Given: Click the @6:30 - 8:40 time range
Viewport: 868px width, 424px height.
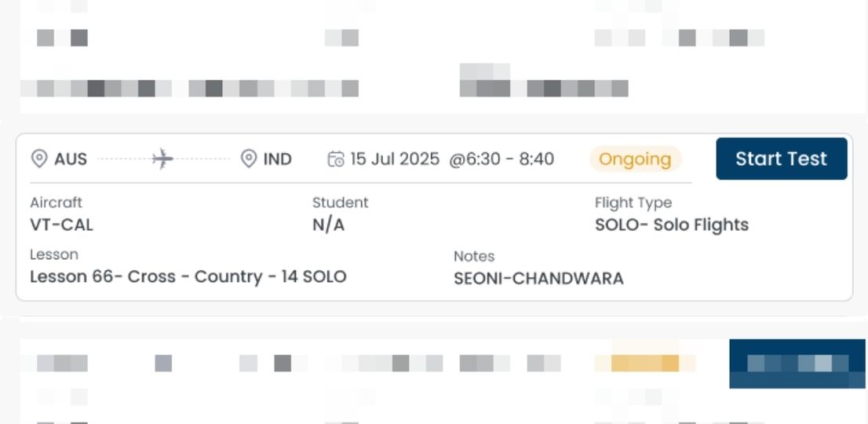Looking at the screenshot, I should pyautogui.click(x=501, y=159).
